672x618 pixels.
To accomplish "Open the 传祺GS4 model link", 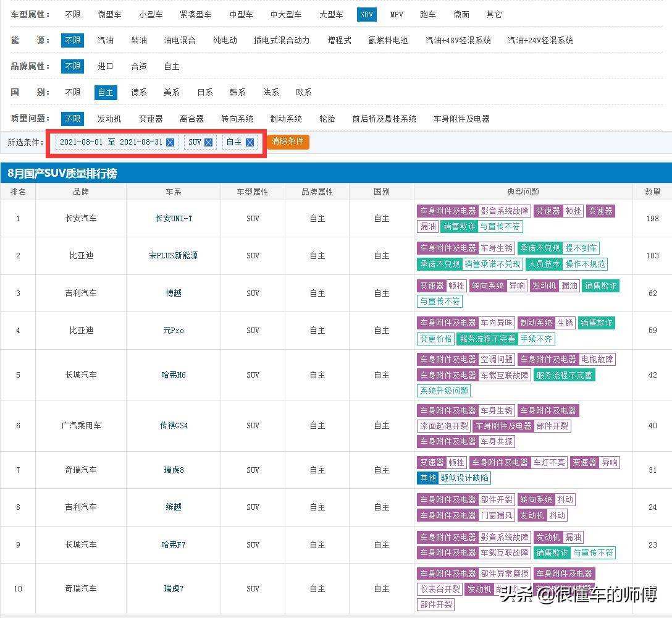I will point(174,425).
